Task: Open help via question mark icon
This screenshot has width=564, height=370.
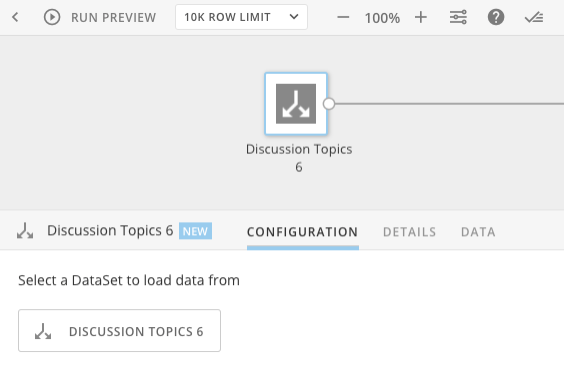Action: click(496, 17)
